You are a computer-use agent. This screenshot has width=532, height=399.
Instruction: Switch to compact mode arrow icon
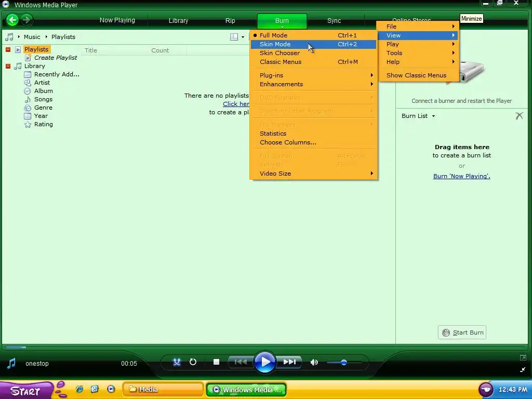click(x=523, y=370)
